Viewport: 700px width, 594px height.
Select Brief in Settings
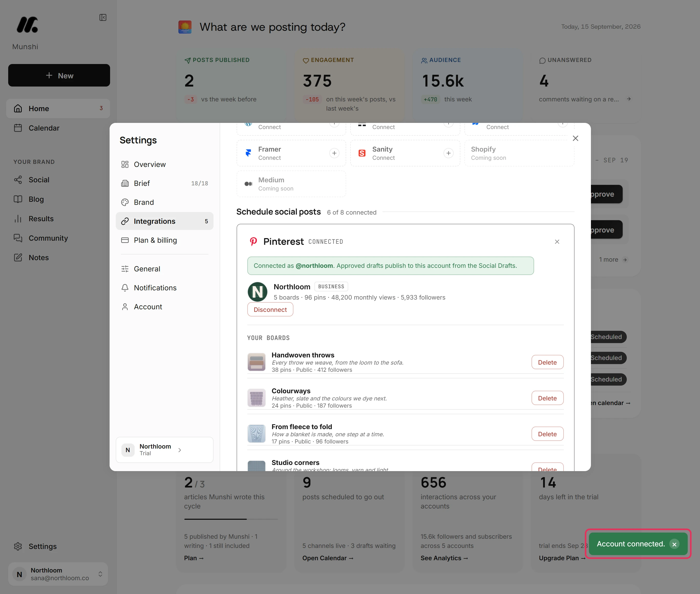point(164,183)
